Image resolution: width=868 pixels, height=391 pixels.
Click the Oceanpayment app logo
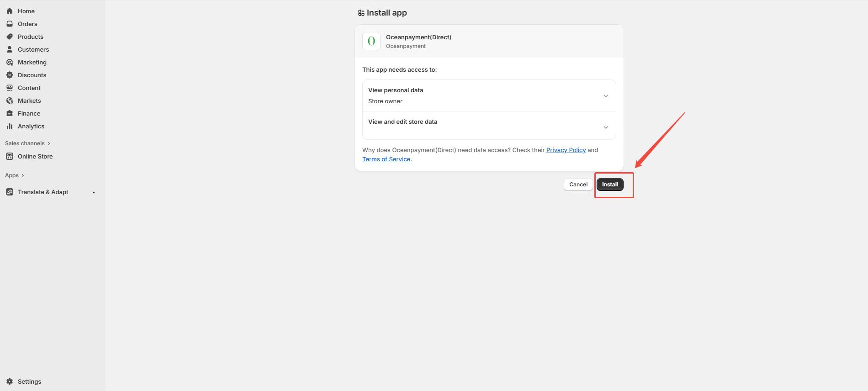click(371, 41)
